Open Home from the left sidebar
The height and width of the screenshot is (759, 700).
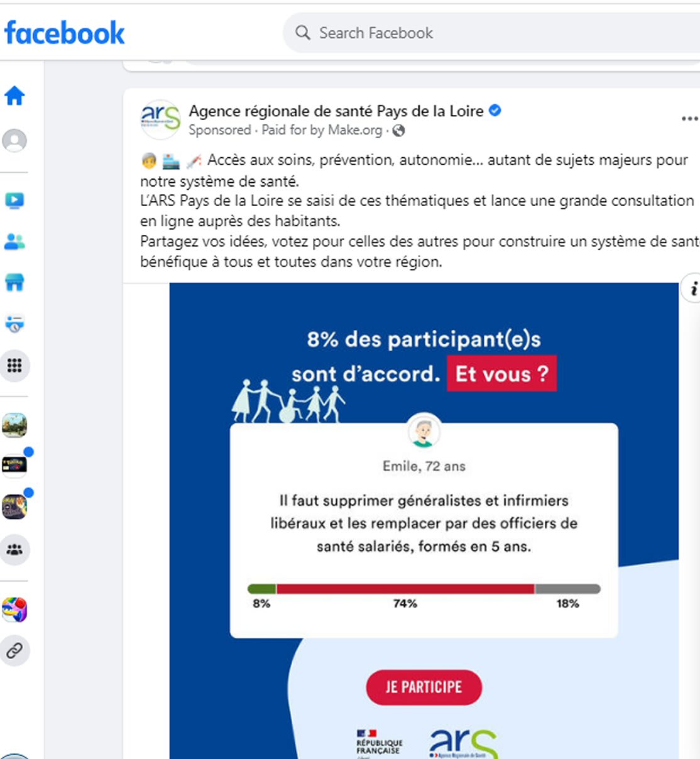(14, 96)
